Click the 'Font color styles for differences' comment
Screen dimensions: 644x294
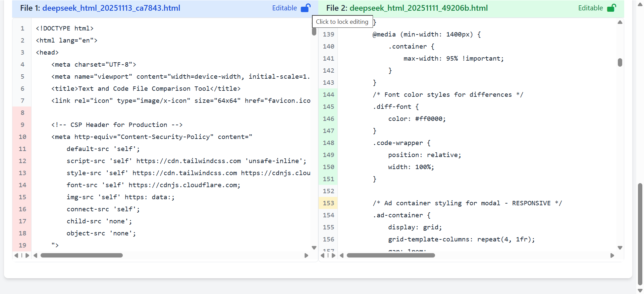[x=448, y=94]
